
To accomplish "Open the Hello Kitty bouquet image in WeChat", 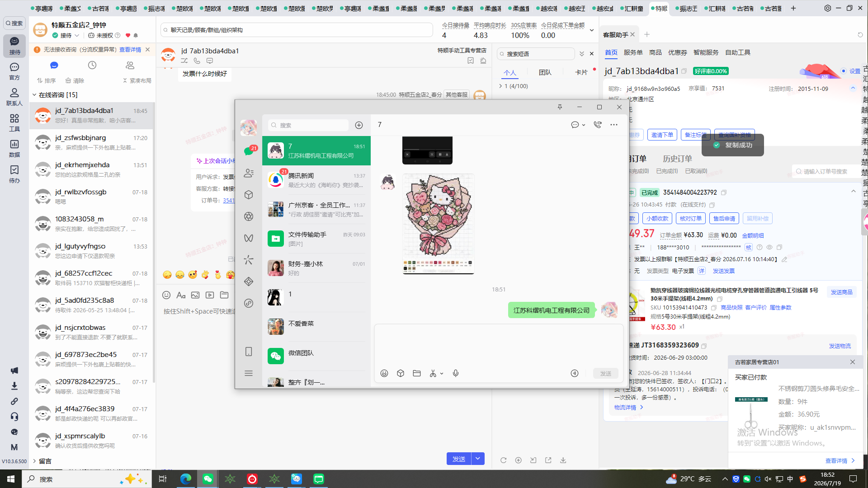I will pos(439,224).
